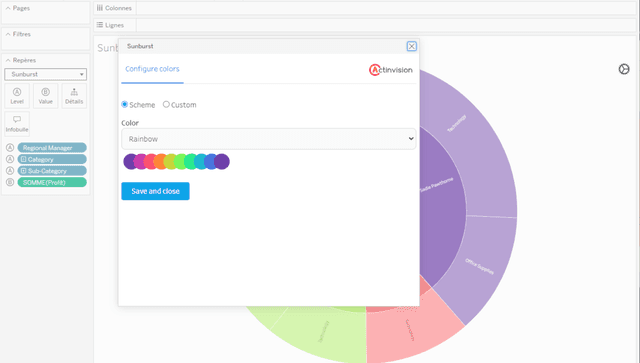Click the orange swatch in Rainbow palette
Screen dimensions: 640x363
click(x=161, y=161)
